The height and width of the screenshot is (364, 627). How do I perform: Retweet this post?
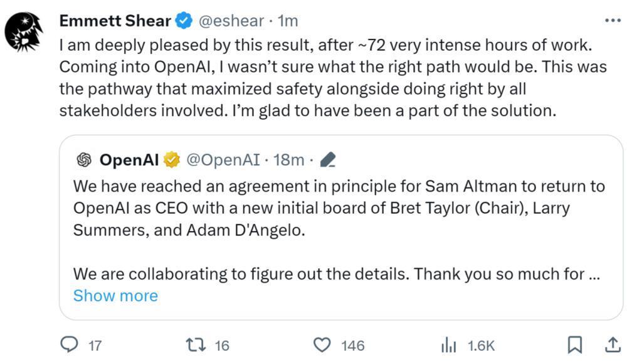tap(196, 345)
